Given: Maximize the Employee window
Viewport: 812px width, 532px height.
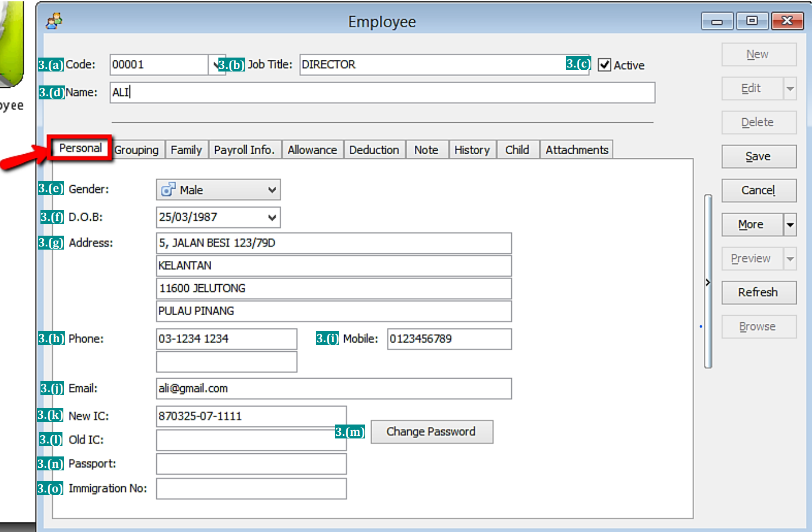Looking at the screenshot, I should click(x=752, y=21).
